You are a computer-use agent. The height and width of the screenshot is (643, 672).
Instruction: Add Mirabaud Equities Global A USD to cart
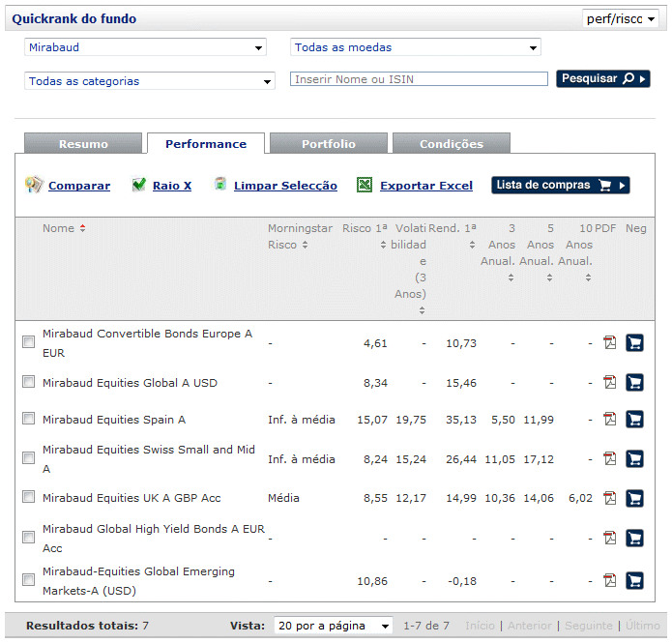click(634, 382)
